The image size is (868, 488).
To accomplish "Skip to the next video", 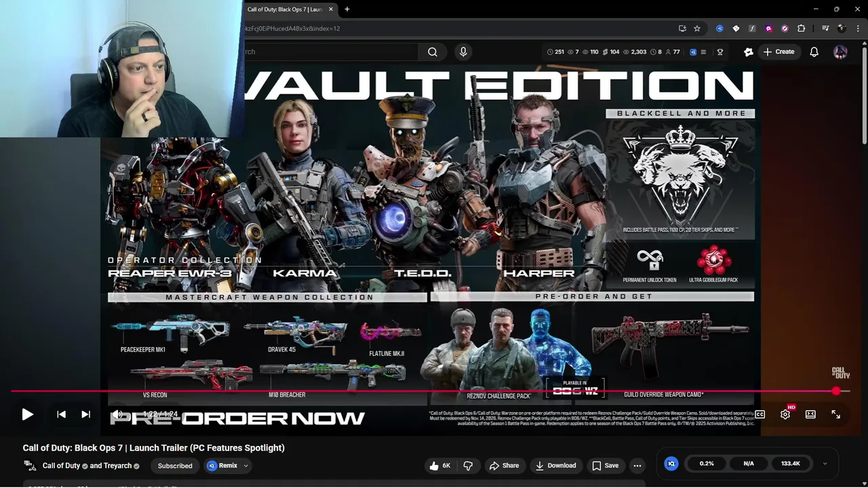I will (x=85, y=414).
